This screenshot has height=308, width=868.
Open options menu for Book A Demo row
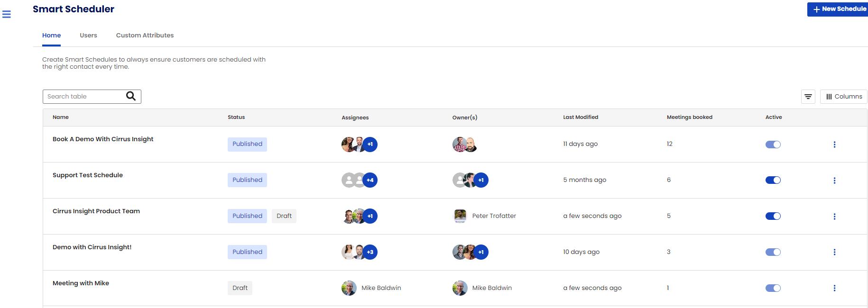834,145
